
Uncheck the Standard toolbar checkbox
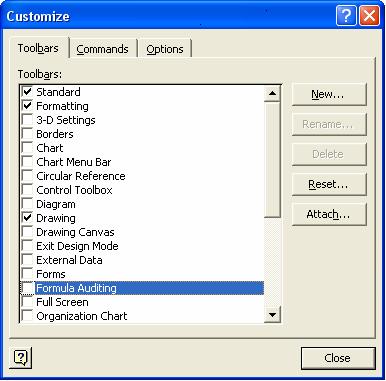(27, 92)
